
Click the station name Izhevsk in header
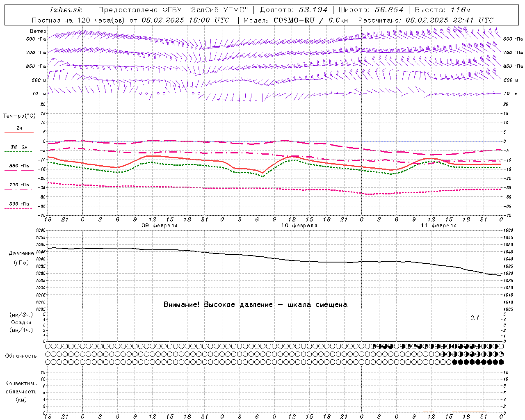66,10
